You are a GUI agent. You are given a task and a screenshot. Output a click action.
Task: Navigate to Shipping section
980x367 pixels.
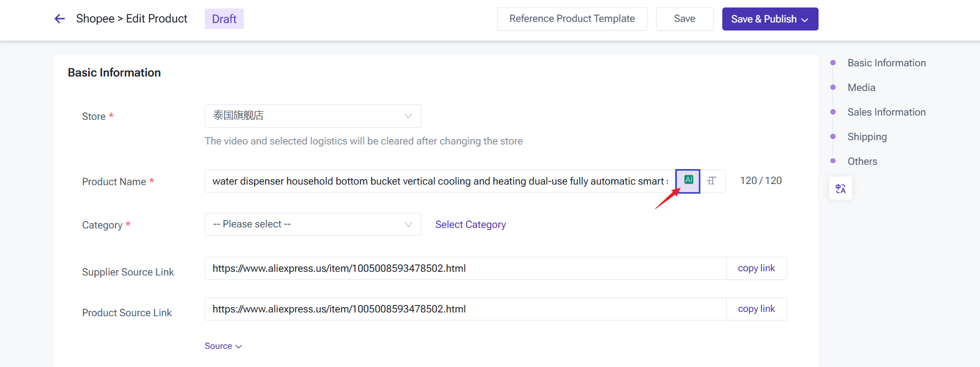click(867, 137)
